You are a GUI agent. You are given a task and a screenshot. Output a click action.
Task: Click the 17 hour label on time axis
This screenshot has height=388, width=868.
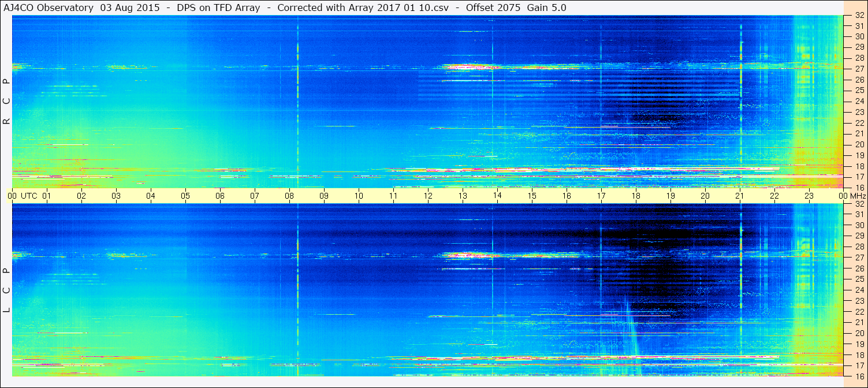click(x=601, y=196)
